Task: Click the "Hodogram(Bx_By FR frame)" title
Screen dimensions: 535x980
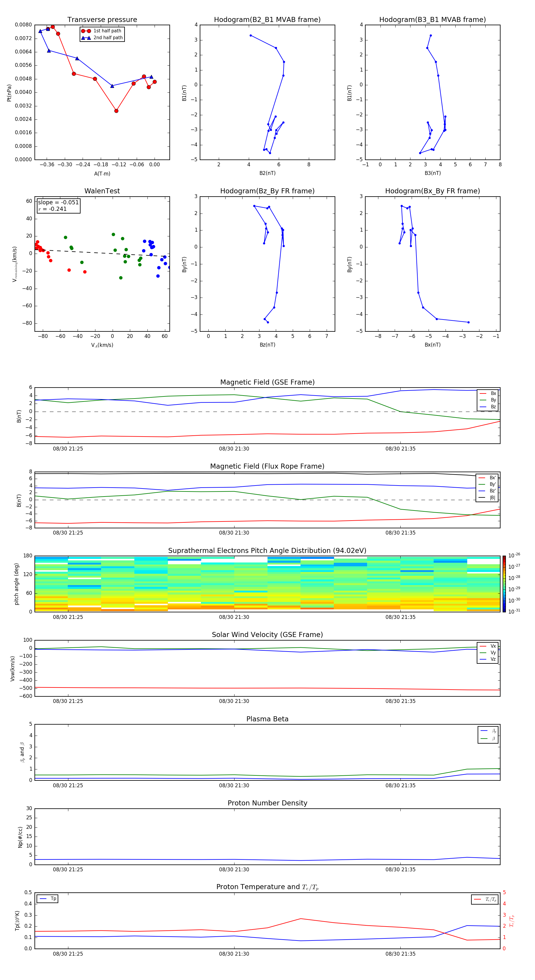Action: [x=432, y=191]
